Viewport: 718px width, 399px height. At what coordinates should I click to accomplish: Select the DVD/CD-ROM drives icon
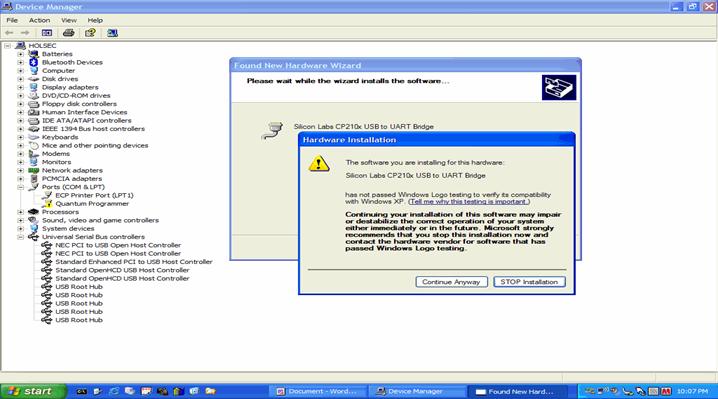[x=33, y=95]
